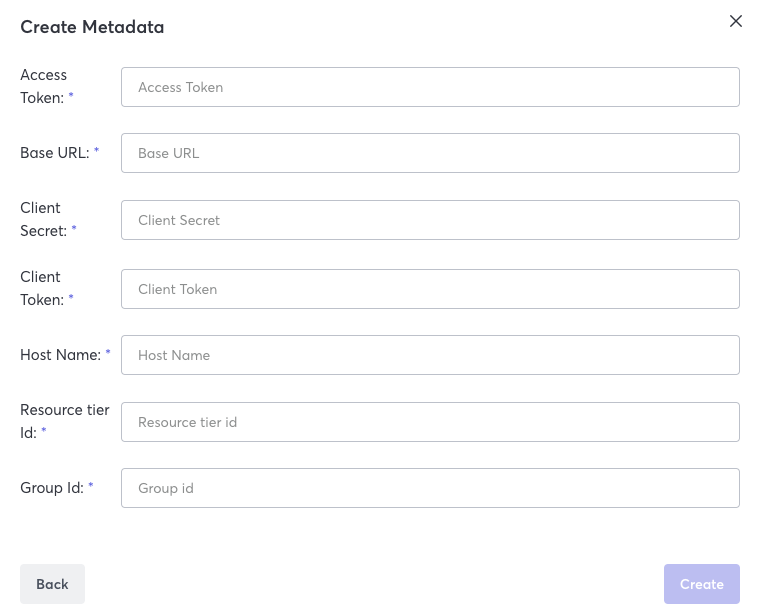Select the Client Secret input field
The width and height of the screenshot is (760, 616).
click(430, 220)
